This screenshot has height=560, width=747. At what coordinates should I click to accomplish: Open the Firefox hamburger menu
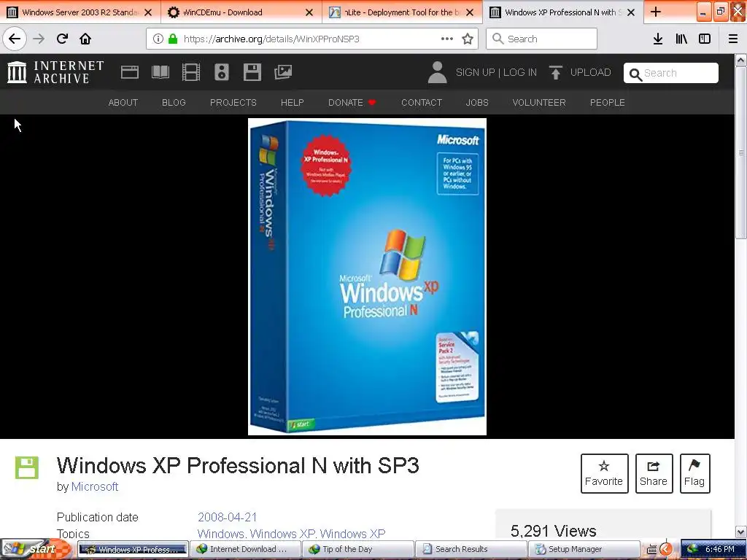coord(733,39)
